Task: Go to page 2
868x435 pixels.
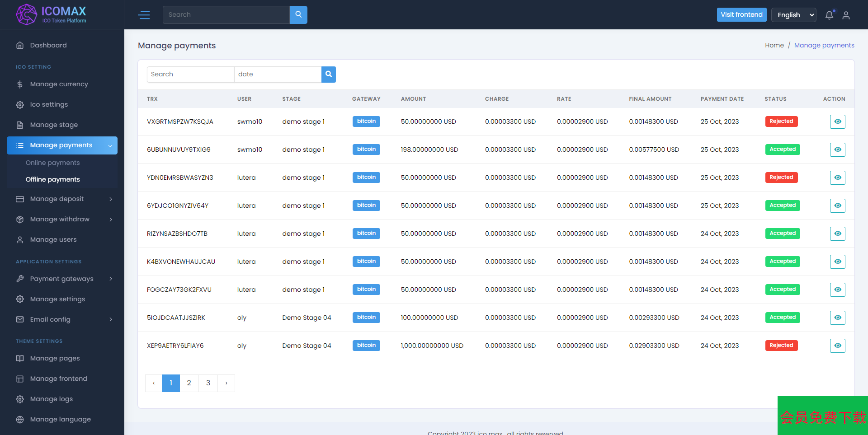Action: click(189, 383)
